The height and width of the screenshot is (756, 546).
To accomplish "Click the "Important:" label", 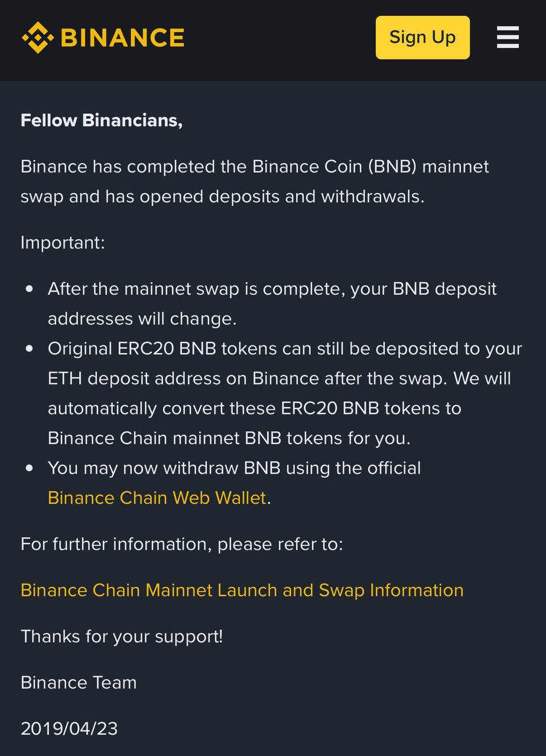I will click(63, 242).
